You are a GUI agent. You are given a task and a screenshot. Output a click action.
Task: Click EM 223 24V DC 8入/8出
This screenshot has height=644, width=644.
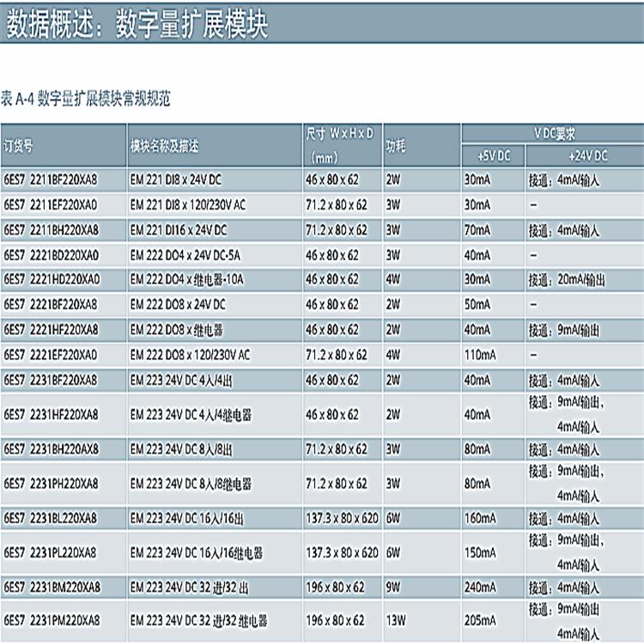(181, 450)
